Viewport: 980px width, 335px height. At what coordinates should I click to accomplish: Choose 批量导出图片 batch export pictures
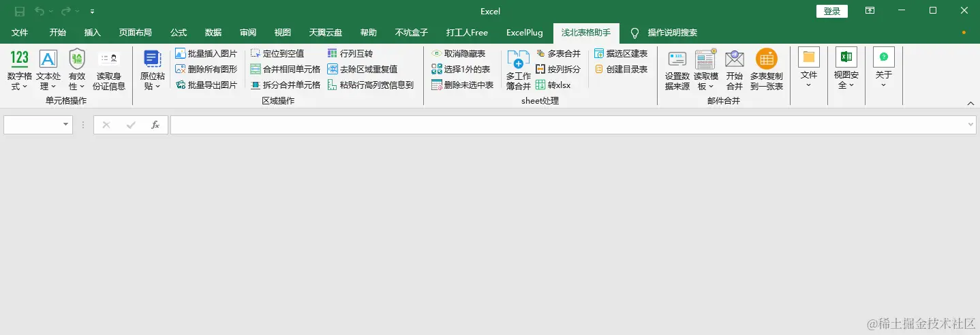(206, 85)
